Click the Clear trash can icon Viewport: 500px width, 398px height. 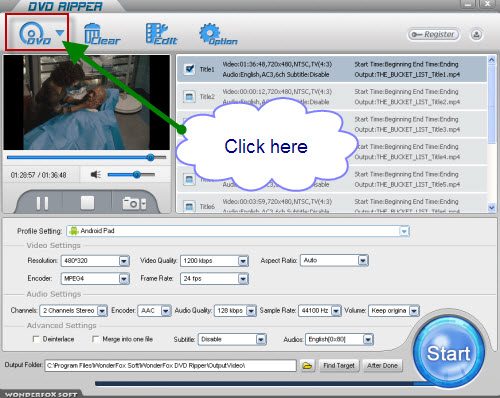102,34
